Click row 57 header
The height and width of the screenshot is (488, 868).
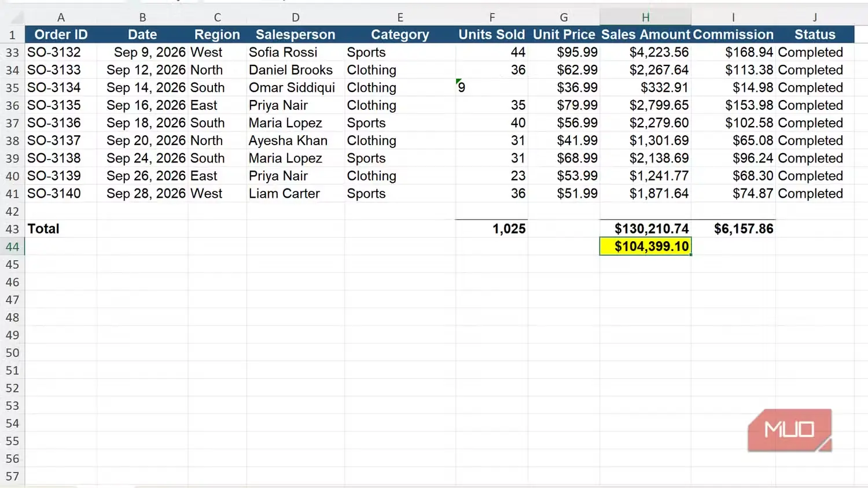tap(12, 476)
